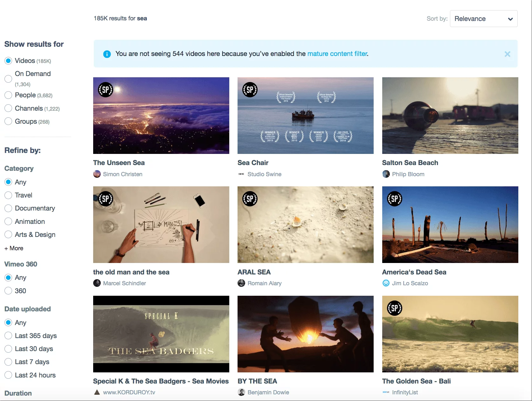This screenshot has width=532, height=401.
Task: Open the BY THE SEA video title
Action: click(x=257, y=381)
